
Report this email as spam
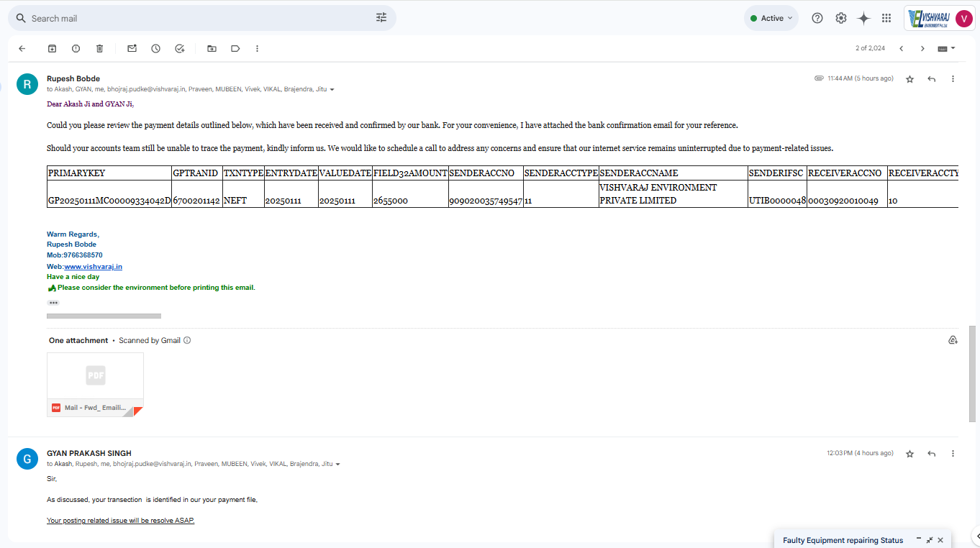pyautogui.click(x=76, y=49)
